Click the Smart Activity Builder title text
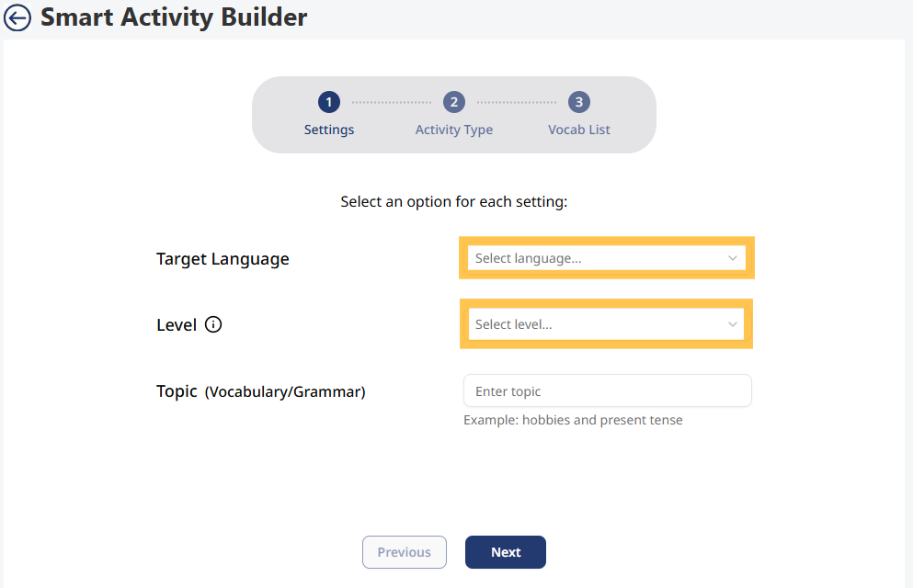 (x=174, y=17)
